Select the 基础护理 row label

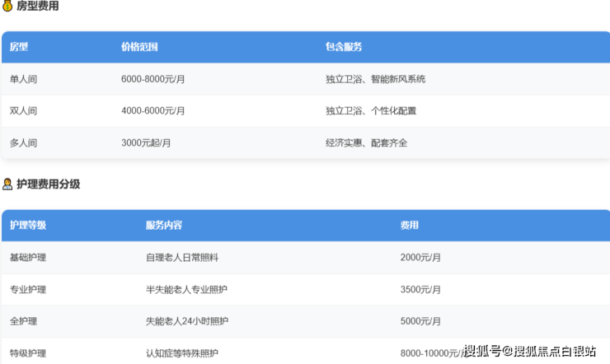click(28, 257)
